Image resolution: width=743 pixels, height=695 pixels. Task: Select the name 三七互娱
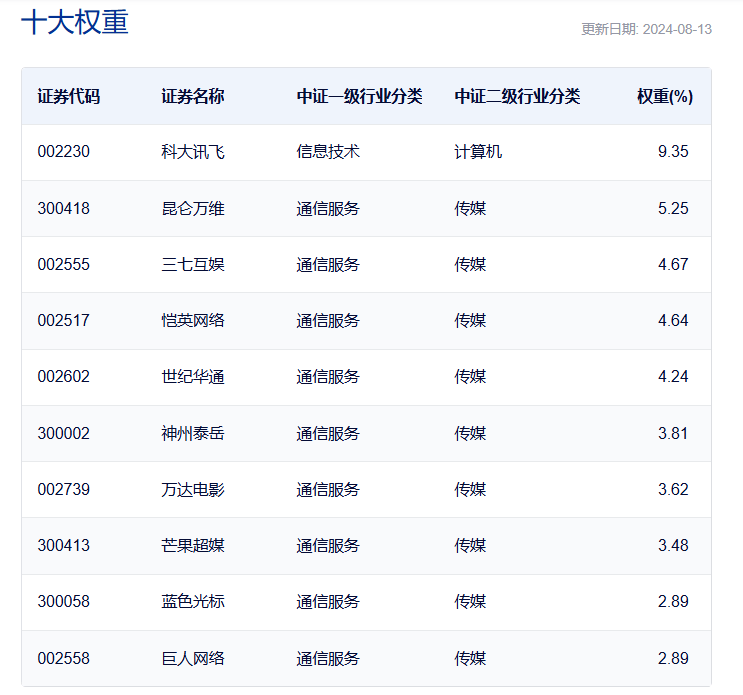tap(193, 264)
